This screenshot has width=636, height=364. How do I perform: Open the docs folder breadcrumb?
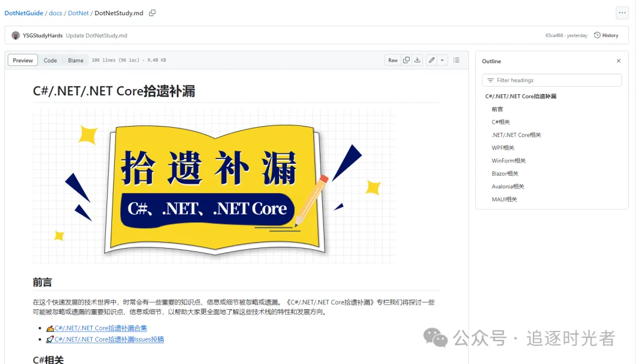click(x=55, y=13)
